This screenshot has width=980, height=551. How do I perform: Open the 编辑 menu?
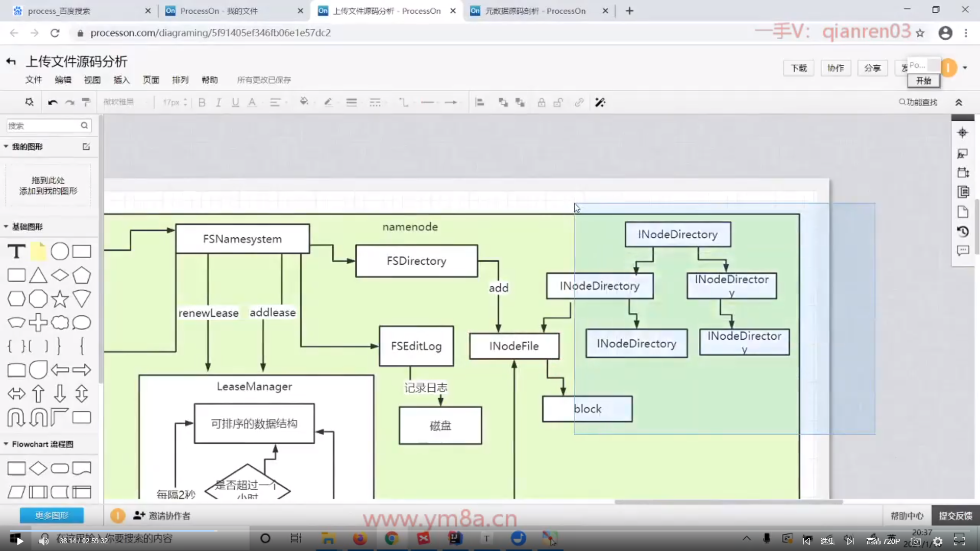point(63,80)
